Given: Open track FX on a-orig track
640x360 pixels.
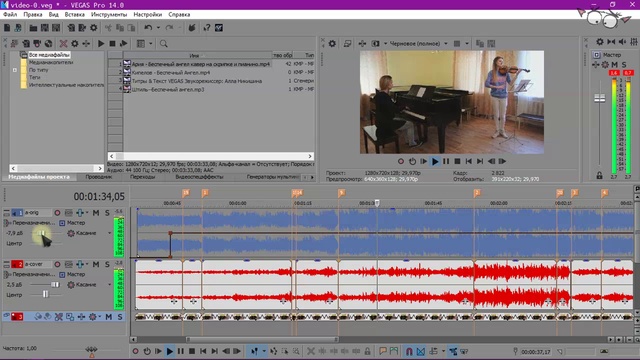Looking at the screenshot, I should click(80, 213).
